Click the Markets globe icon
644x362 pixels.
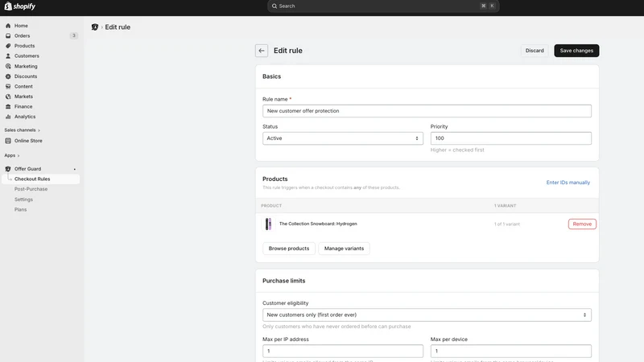pyautogui.click(x=8, y=97)
